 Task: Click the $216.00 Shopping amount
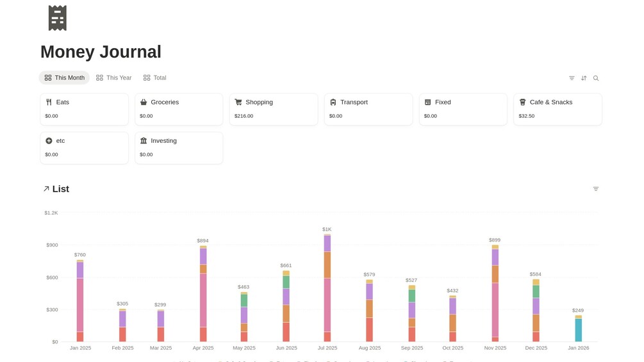pos(244,116)
